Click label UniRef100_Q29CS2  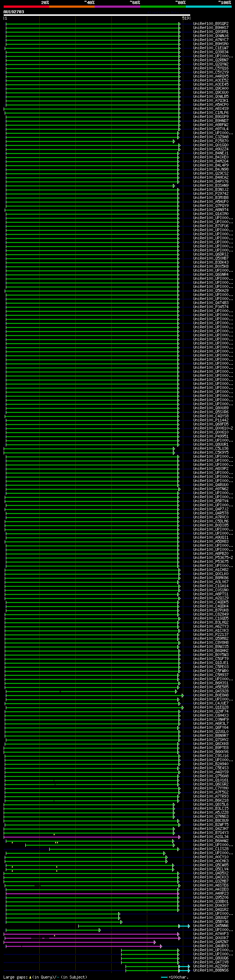point(211,174)
